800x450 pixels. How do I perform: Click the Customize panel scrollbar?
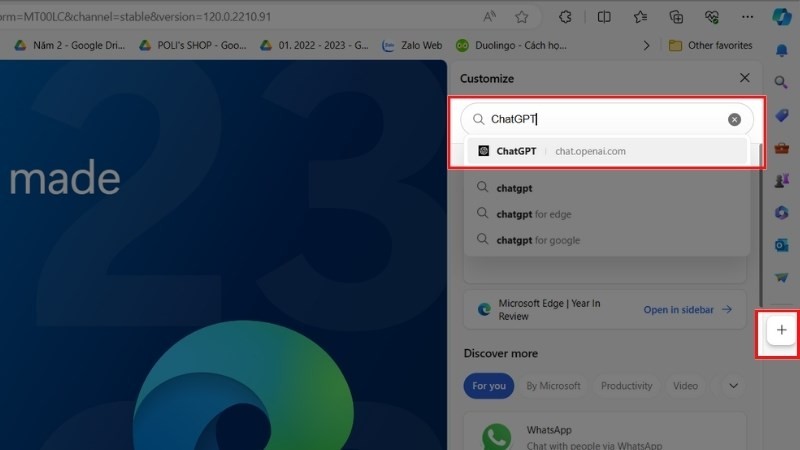pos(760,224)
